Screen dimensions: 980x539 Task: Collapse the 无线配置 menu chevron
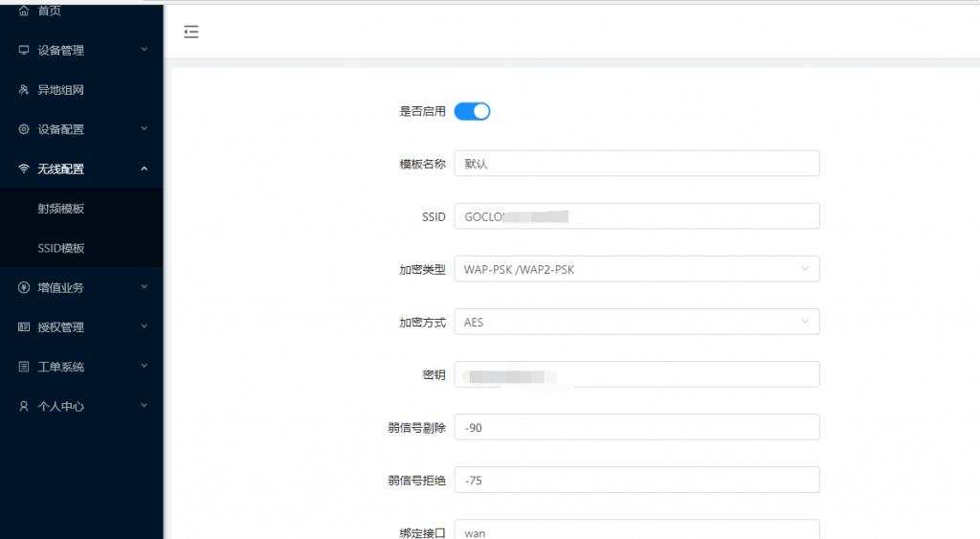pyautogui.click(x=144, y=168)
